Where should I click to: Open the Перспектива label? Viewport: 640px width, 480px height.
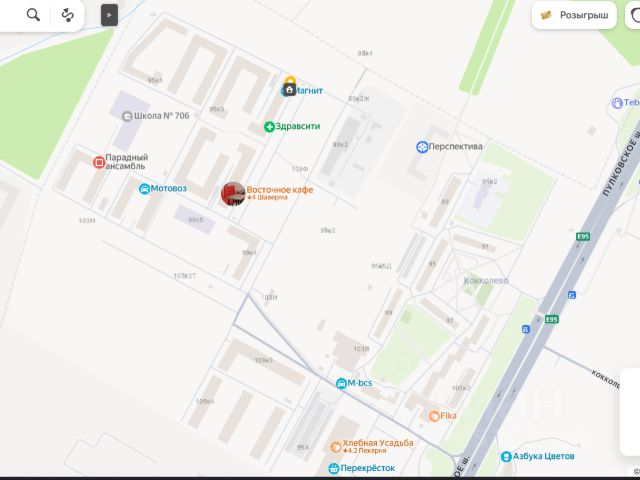coord(456,146)
